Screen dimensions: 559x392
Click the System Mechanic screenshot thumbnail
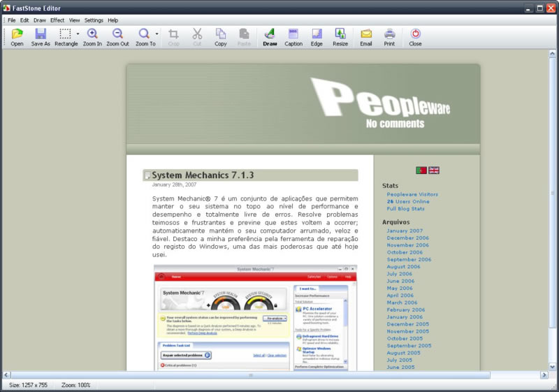[255, 318]
